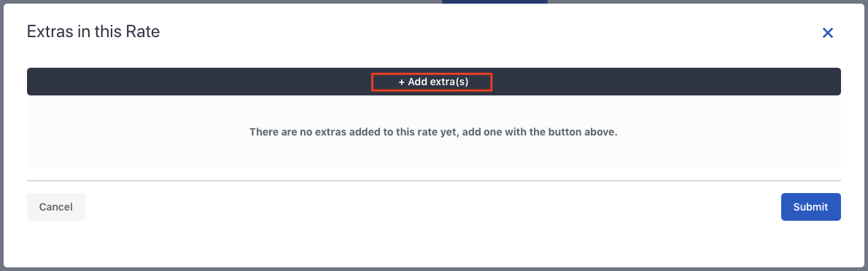The image size is (868, 271).
Task: Click the + Add extra(s) button
Action: 433,82
